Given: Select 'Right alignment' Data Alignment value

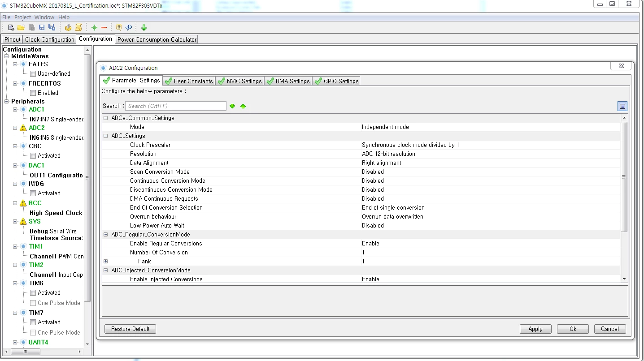Looking at the screenshot, I should (x=382, y=163).
